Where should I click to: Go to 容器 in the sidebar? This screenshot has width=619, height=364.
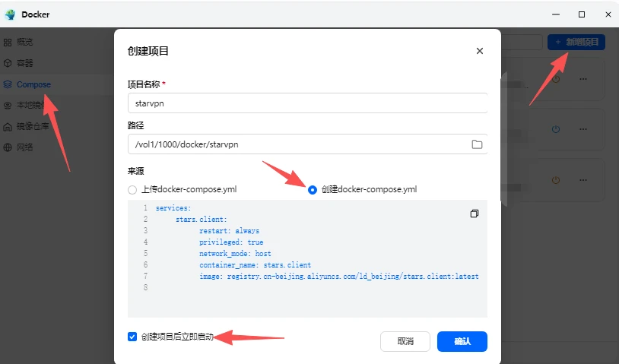tap(25, 63)
